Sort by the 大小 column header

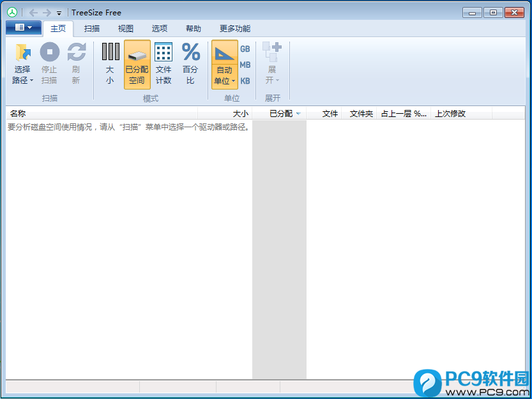coord(225,113)
